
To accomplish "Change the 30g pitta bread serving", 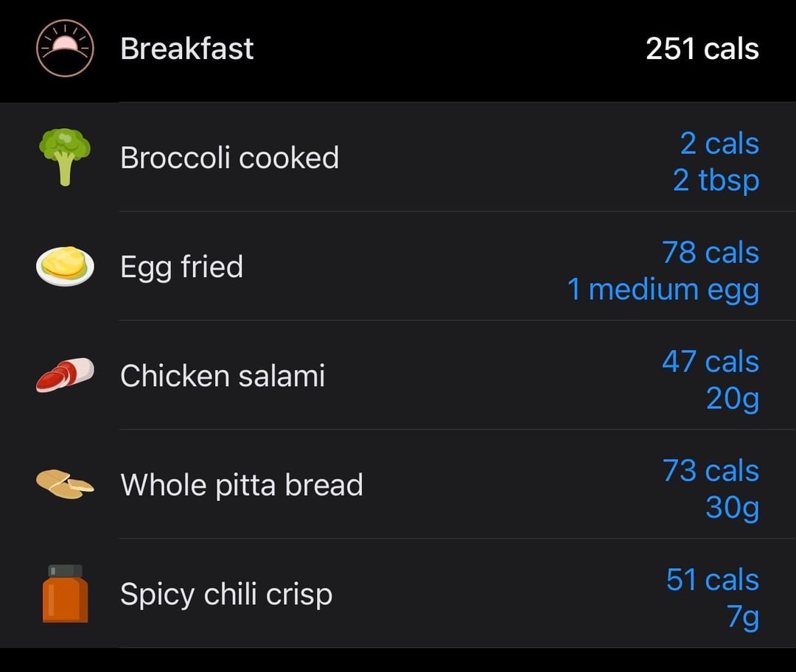I will click(732, 507).
